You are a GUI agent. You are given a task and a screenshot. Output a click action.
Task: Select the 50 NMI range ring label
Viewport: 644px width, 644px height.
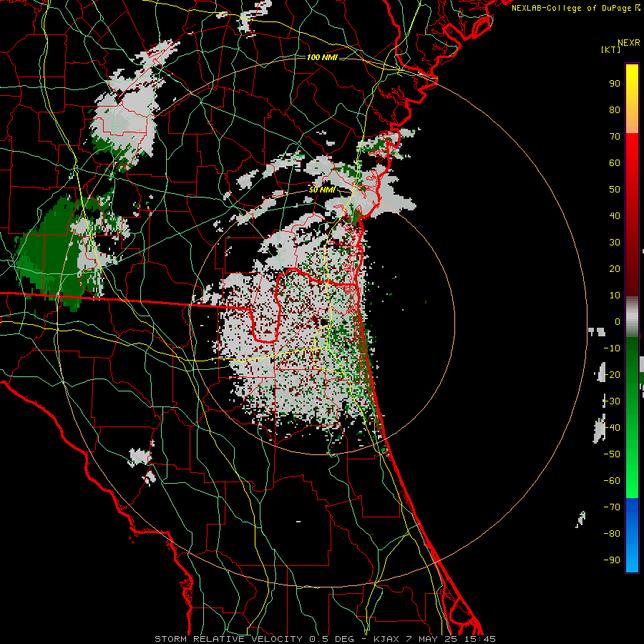[x=322, y=190]
